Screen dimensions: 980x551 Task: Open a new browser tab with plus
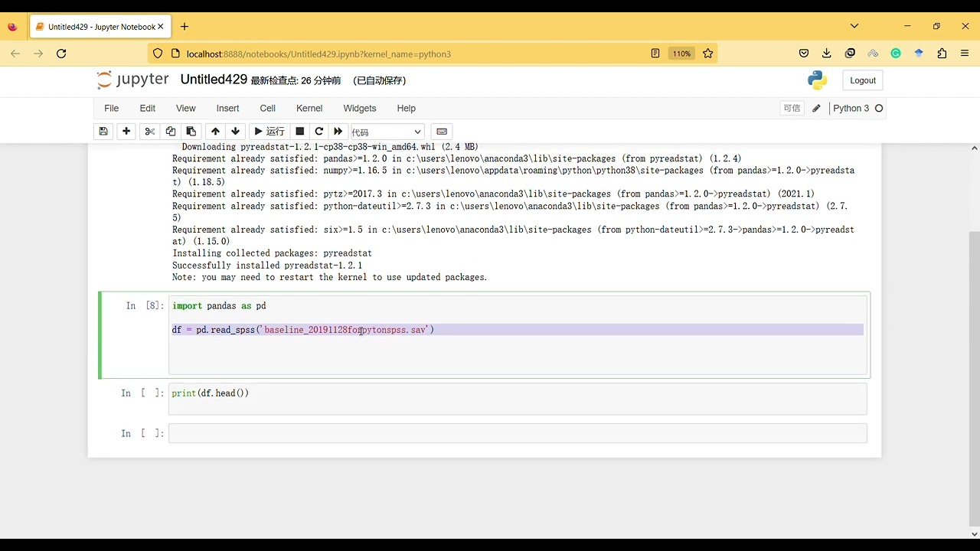(x=185, y=27)
